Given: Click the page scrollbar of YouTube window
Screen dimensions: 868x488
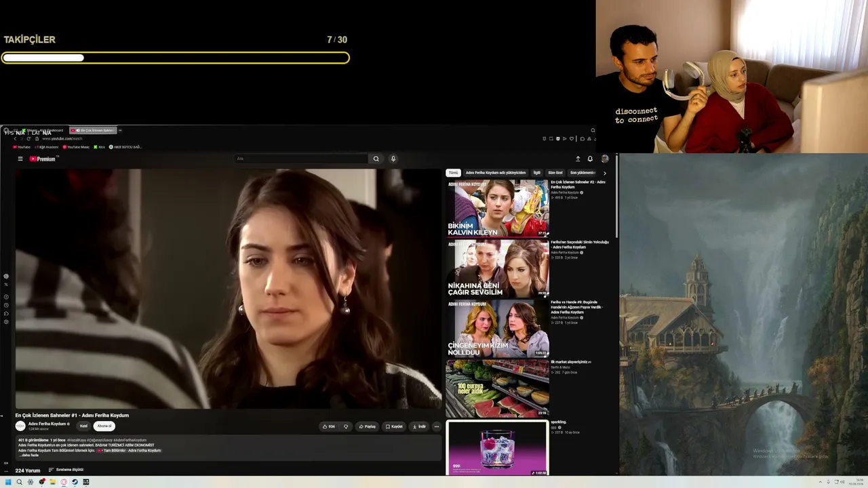Looking at the screenshot, I should pos(617,197).
